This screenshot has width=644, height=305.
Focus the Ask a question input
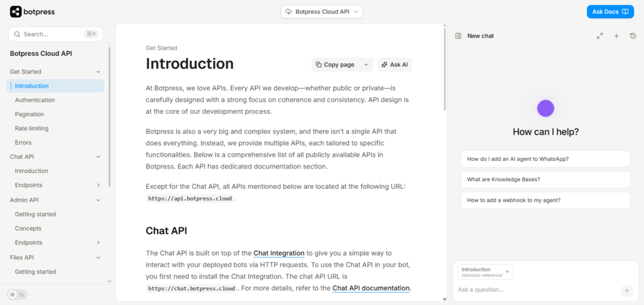point(537,290)
